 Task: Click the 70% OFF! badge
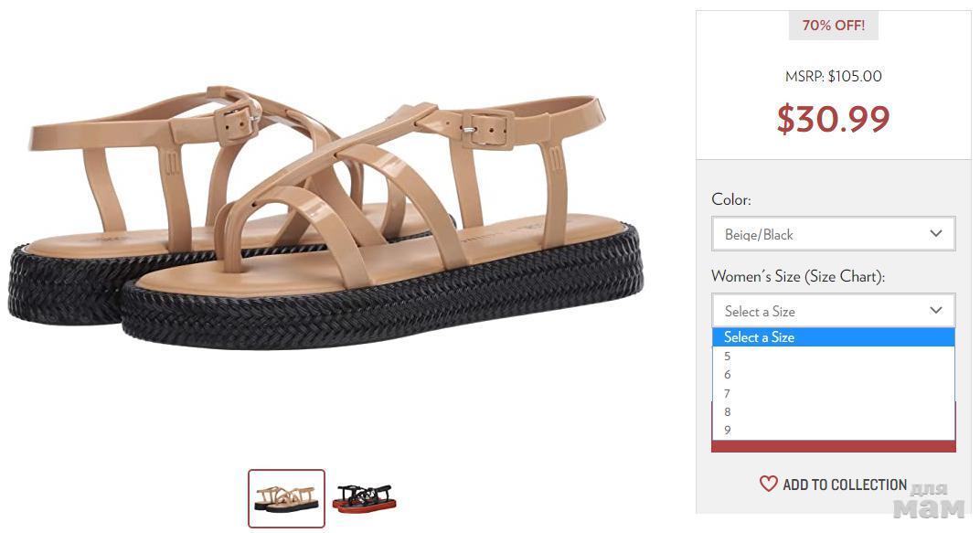tap(833, 26)
